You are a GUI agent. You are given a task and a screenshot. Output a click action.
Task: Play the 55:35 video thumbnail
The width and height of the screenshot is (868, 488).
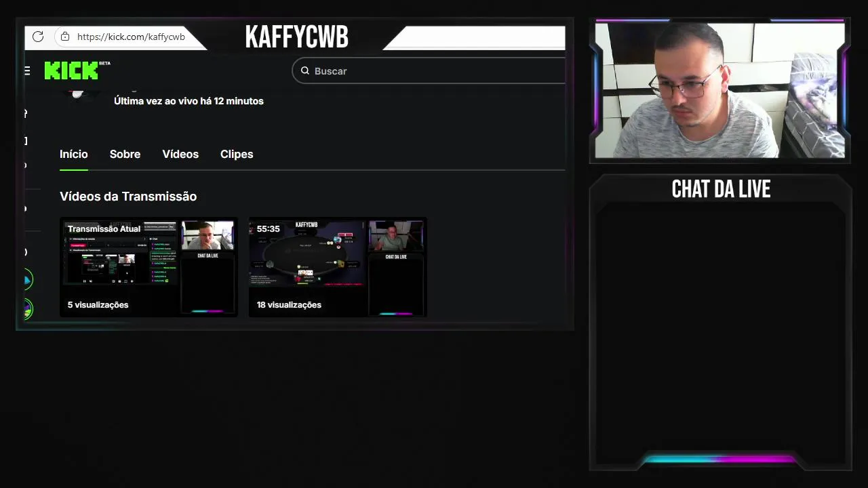[x=338, y=267]
